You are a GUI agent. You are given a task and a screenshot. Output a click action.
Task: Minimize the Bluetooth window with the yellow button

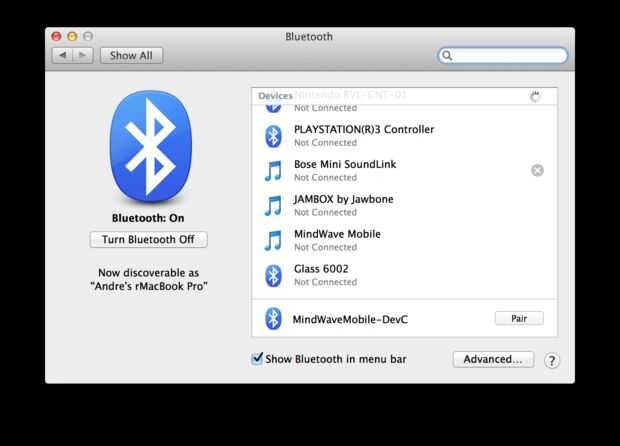point(72,36)
